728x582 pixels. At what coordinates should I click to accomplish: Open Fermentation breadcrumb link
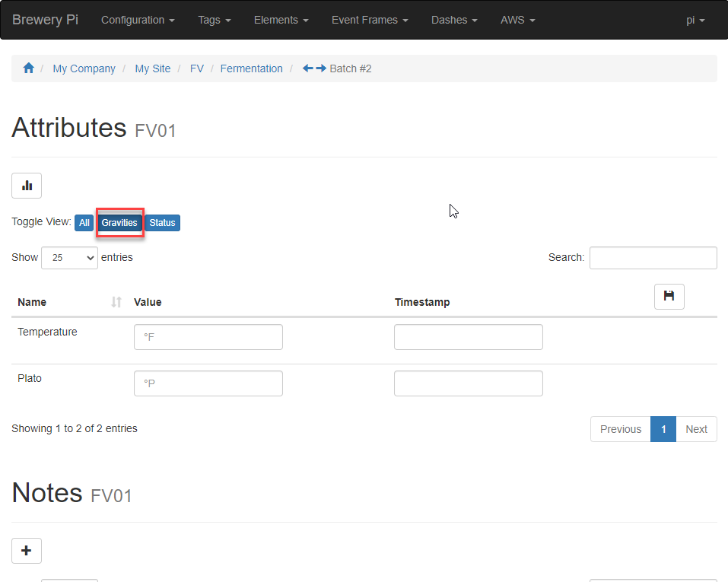[x=251, y=68]
